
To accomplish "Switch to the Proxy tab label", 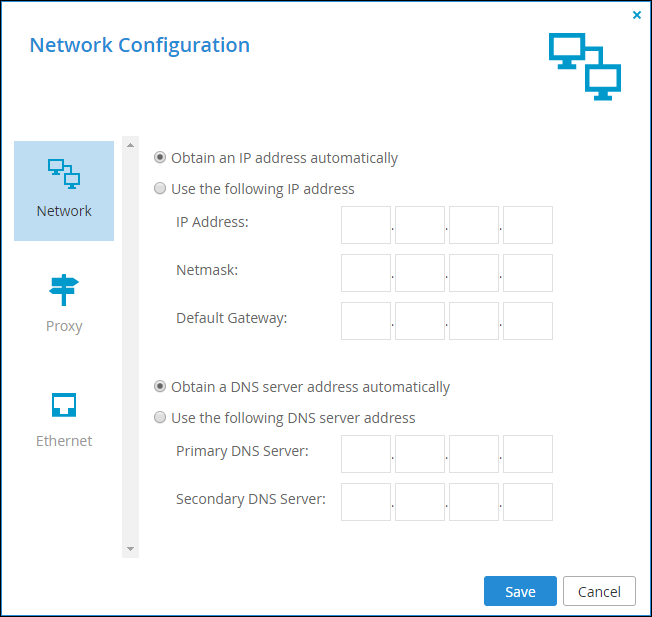I will click(x=64, y=326).
